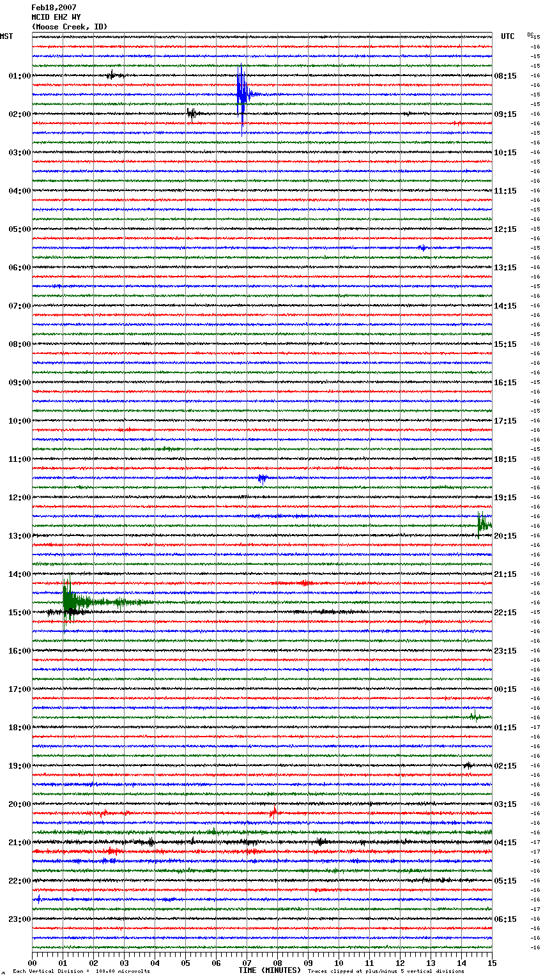Click minute tick label '15' on bottom axis
543x980 pixels.
[492, 963]
